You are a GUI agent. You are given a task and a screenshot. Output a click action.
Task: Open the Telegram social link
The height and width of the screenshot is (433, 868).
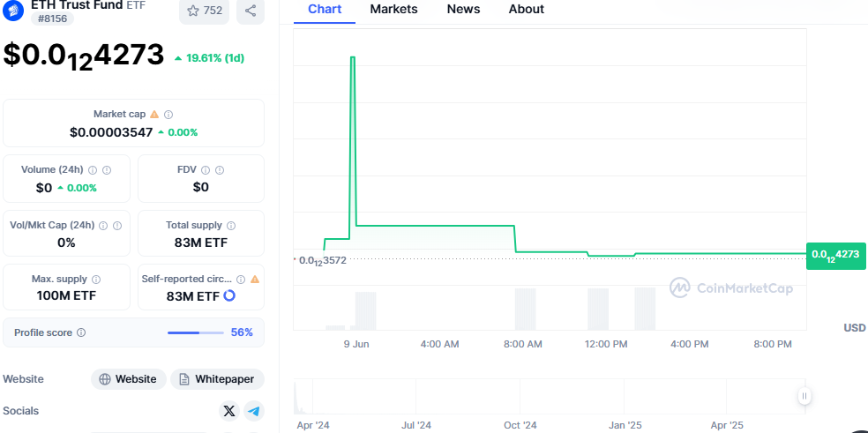[x=254, y=411]
